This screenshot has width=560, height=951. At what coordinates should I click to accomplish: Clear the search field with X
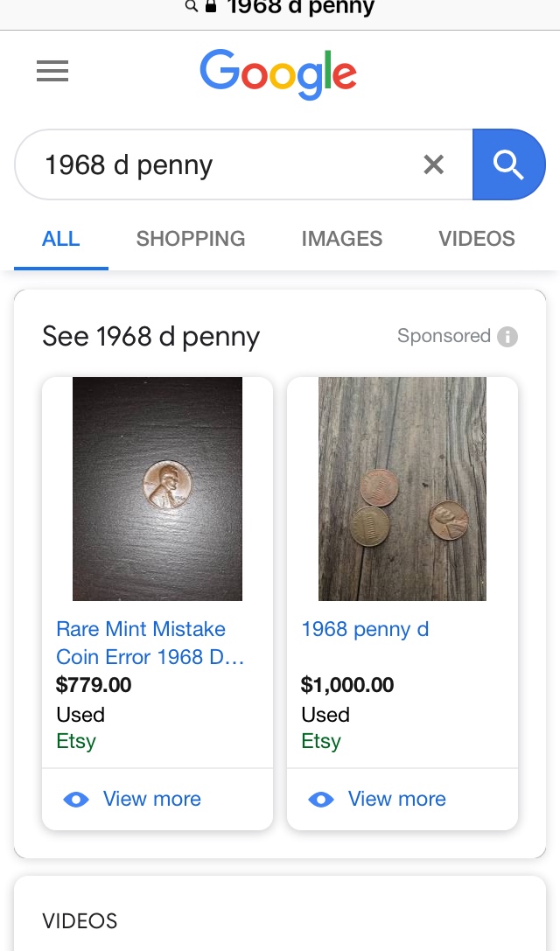[x=433, y=164]
